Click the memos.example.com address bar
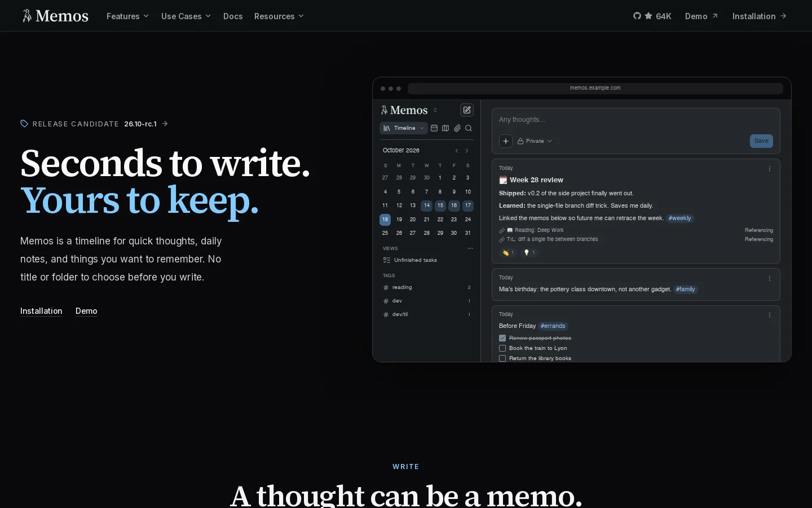The height and width of the screenshot is (508, 812). pos(595,88)
